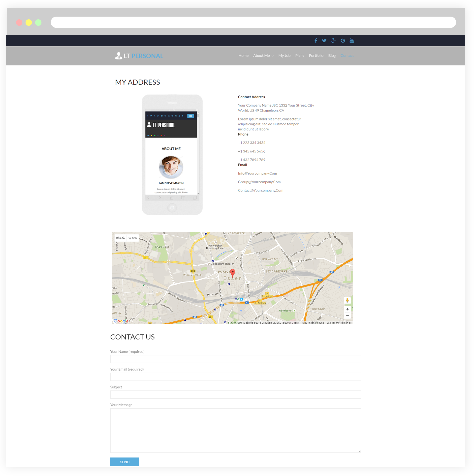This screenshot has height=476, width=474.
Task: Open the Google Plus social icon
Action: pos(333,41)
